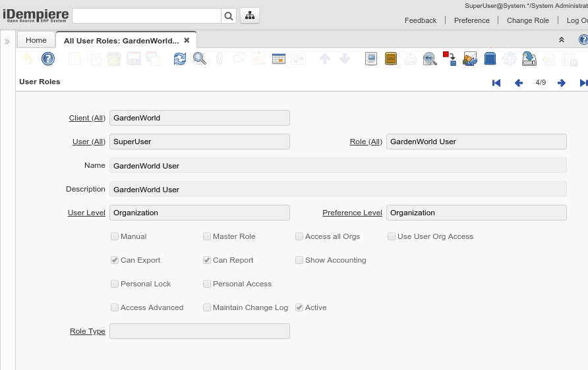This screenshot has height=370, width=588.
Task: Open the Preference link
Action: 471,20
